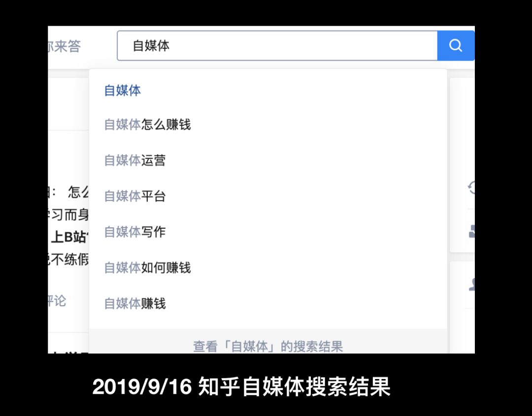Click the blue search magnifier icon
Viewport: 532px width, 416px height.
point(455,45)
